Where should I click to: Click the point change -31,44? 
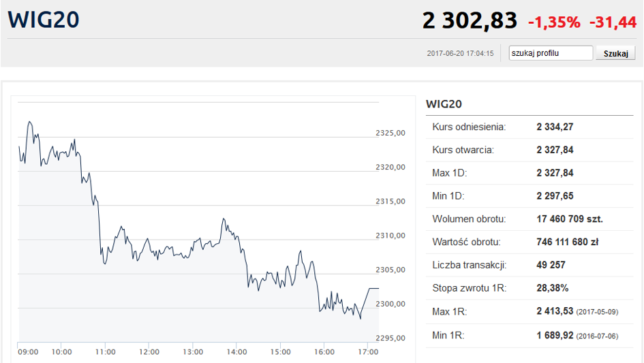point(613,22)
